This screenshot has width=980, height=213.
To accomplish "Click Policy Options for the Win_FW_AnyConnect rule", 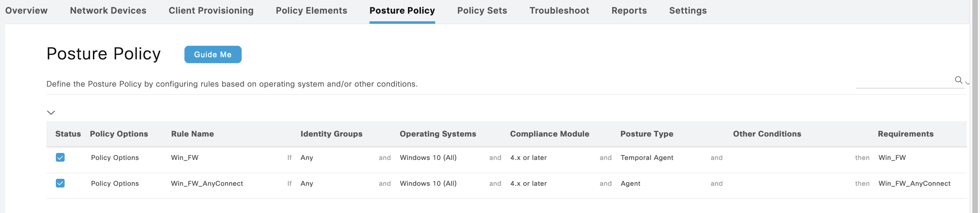I will (x=115, y=183).
